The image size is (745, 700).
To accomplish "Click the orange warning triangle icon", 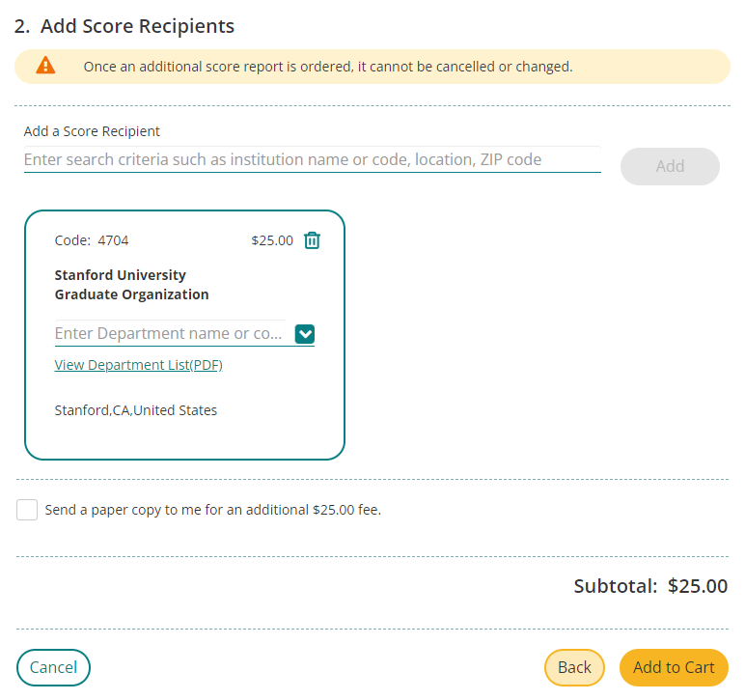I will [x=45, y=66].
